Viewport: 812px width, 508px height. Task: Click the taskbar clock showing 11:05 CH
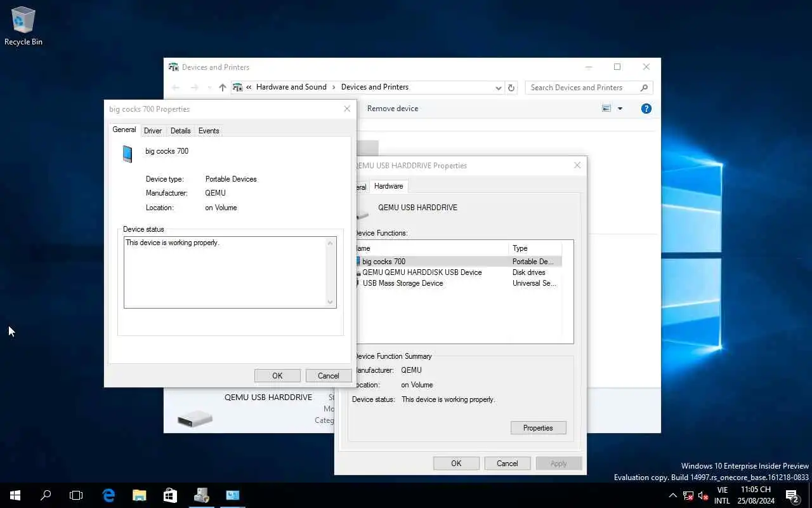(x=756, y=495)
